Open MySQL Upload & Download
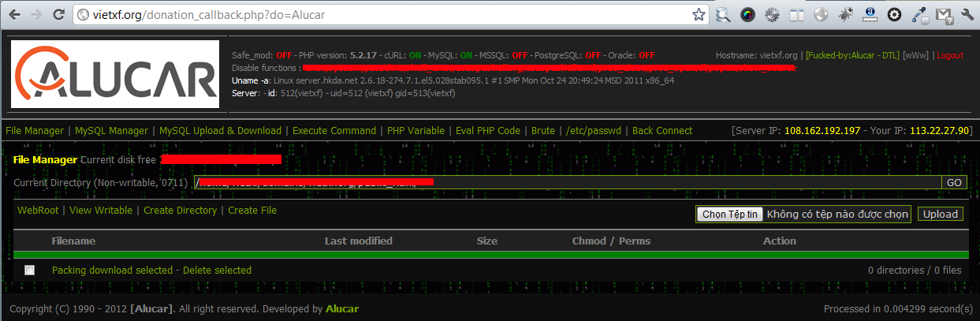 [220, 131]
